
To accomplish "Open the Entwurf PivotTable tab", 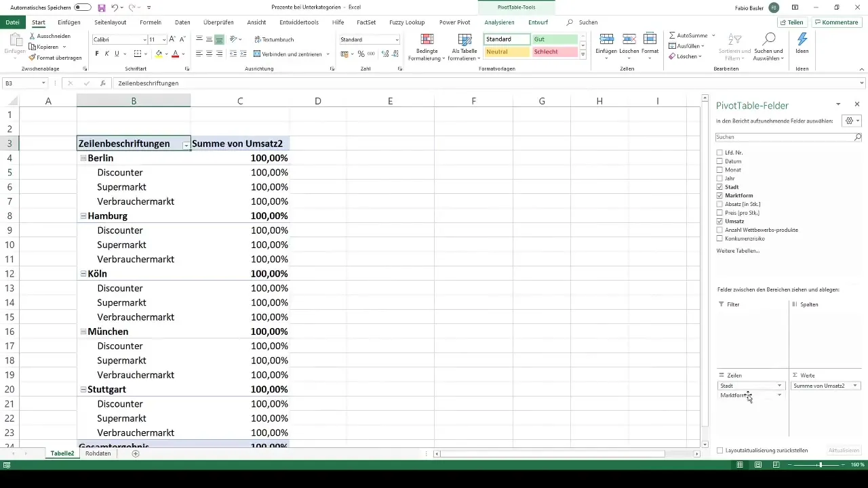I will [538, 22].
